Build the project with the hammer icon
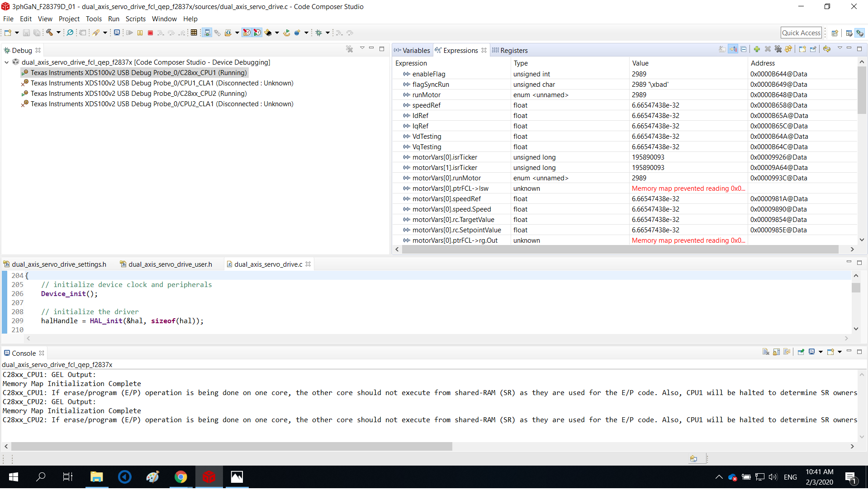This screenshot has width=868, height=490. (50, 33)
